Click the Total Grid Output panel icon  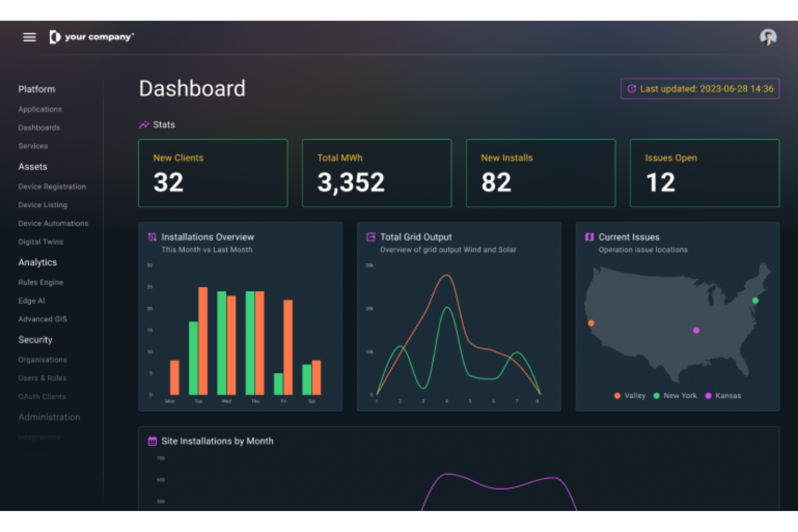(x=370, y=236)
